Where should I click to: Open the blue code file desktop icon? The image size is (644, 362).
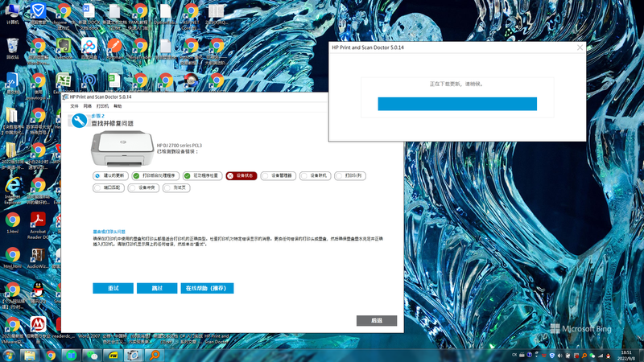pyautogui.click(x=13, y=83)
